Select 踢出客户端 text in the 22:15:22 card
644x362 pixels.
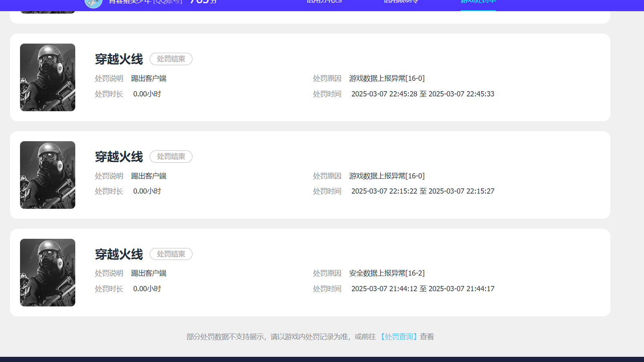click(x=149, y=176)
